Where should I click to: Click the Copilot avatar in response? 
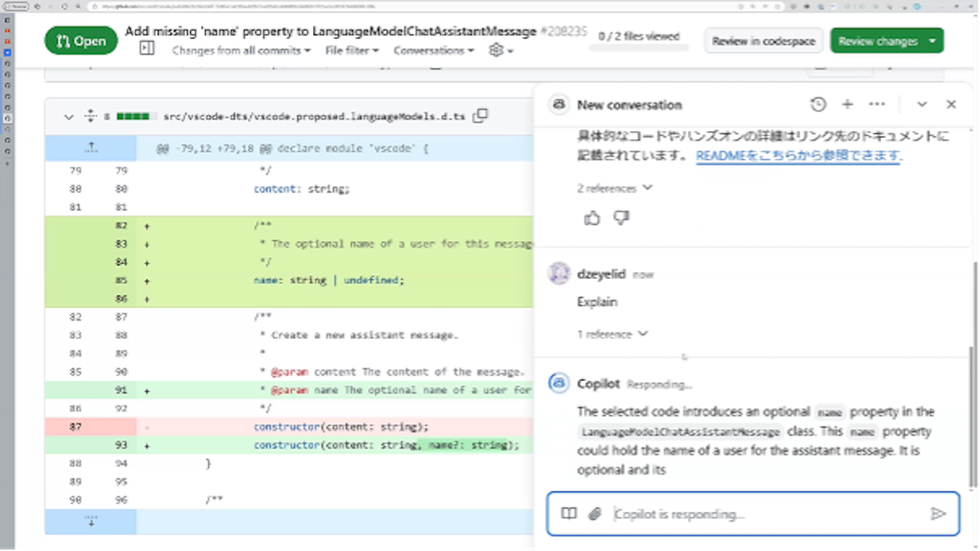pyautogui.click(x=559, y=383)
